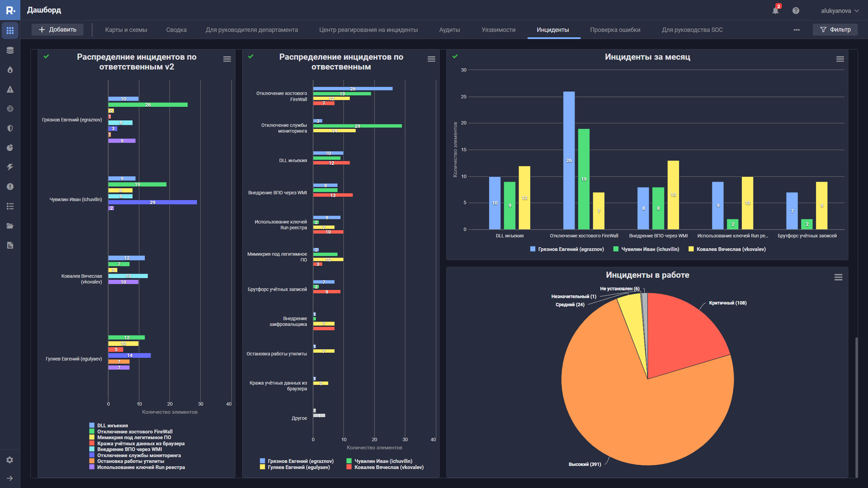868x488 pixels.
Task: Click the Фильтр button
Action: [835, 30]
